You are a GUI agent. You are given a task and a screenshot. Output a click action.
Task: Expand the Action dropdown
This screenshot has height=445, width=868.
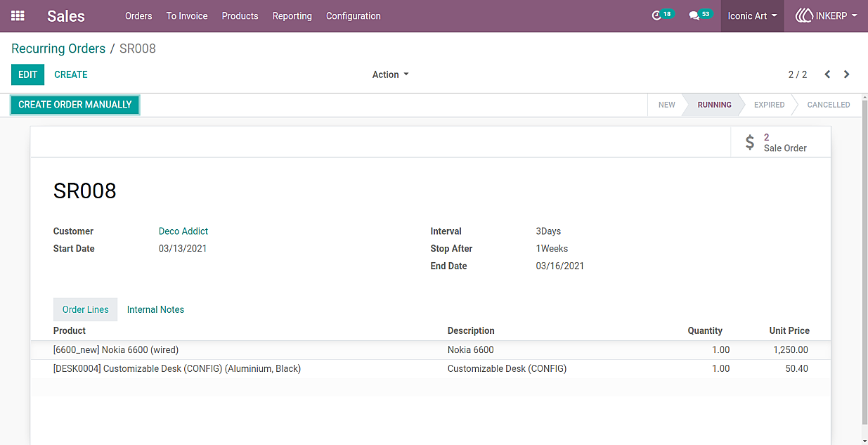390,75
